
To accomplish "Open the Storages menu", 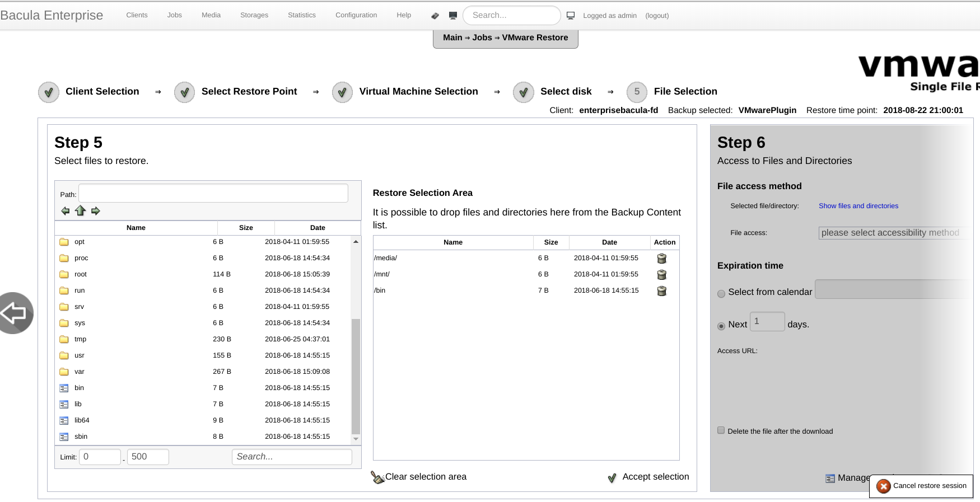I will pyautogui.click(x=254, y=15).
